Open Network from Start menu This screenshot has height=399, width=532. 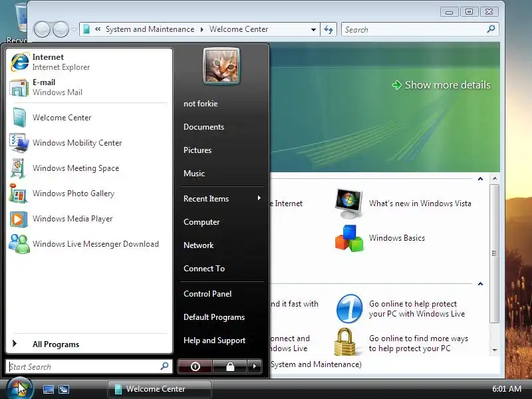pos(198,245)
